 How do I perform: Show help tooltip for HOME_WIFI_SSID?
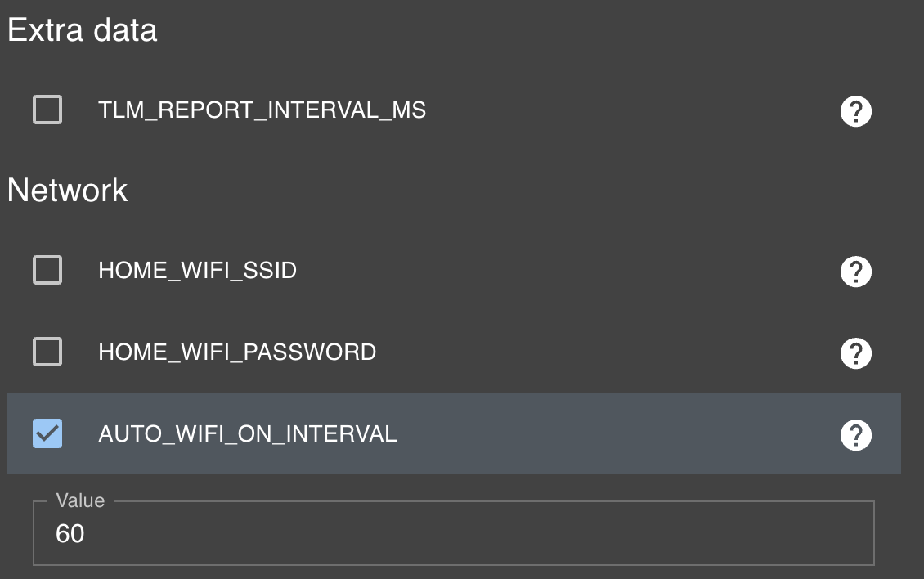855,272
